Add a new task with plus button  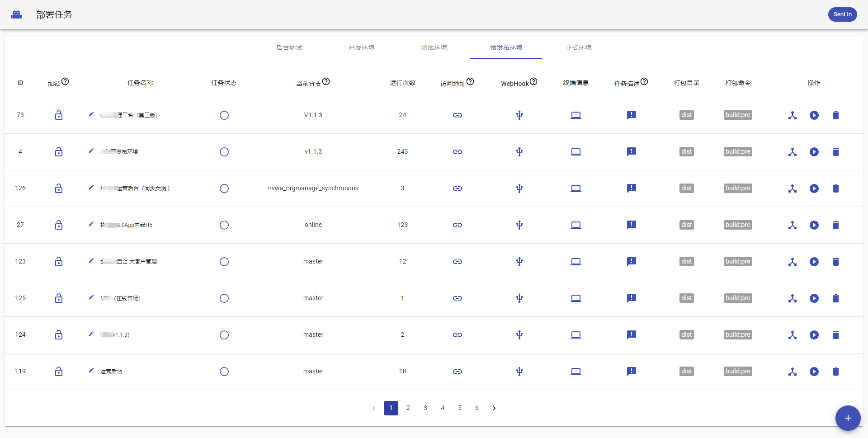coord(848,418)
